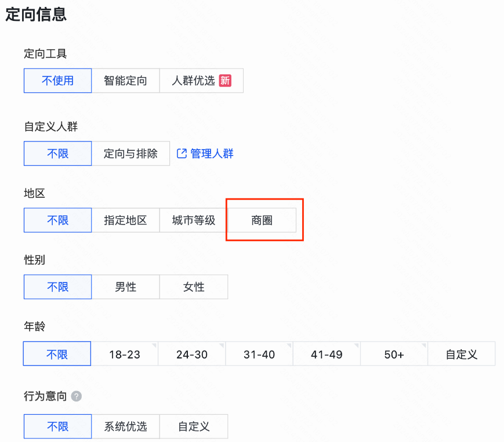Pick the 24-30 age group
The width and height of the screenshot is (504, 442).
point(192,353)
